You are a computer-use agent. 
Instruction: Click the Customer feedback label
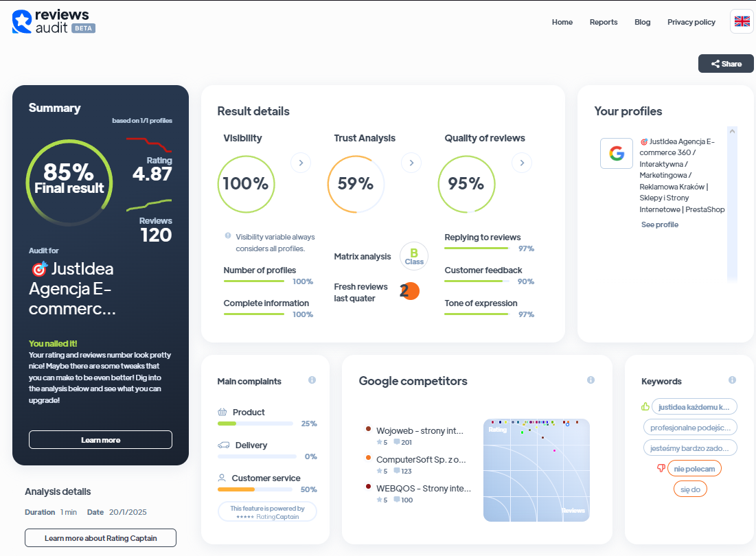[x=483, y=270]
